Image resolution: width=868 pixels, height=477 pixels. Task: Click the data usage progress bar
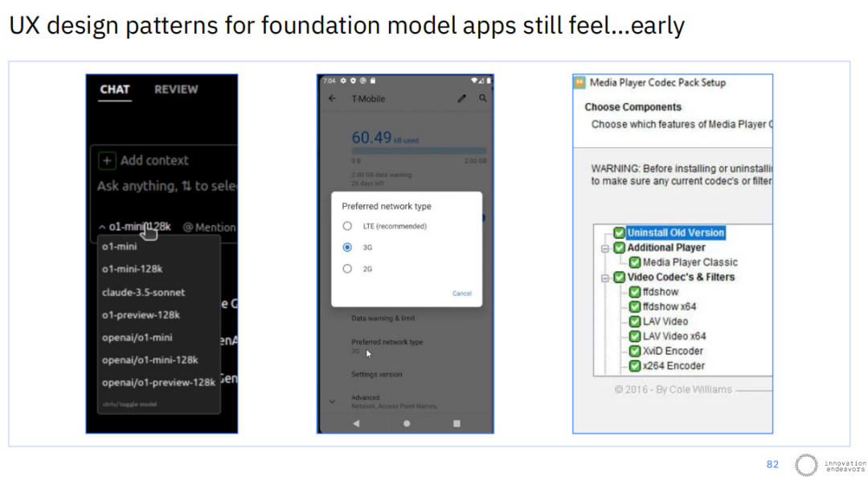(x=419, y=150)
